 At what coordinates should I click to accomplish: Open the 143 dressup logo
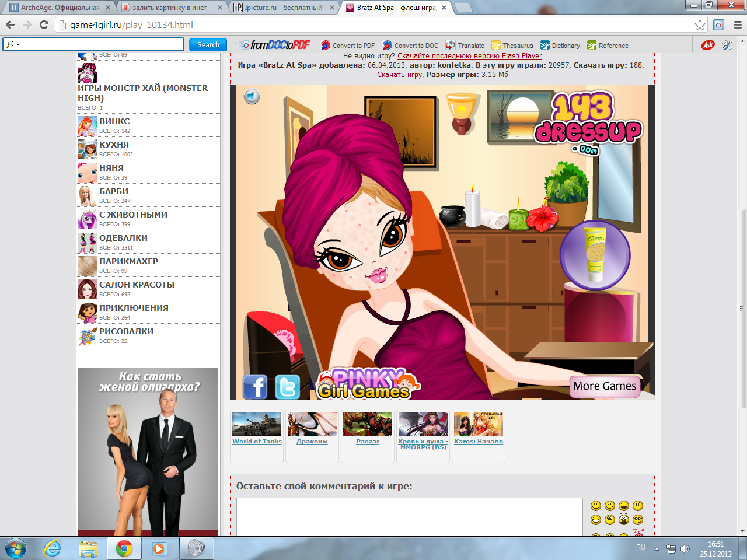click(588, 123)
